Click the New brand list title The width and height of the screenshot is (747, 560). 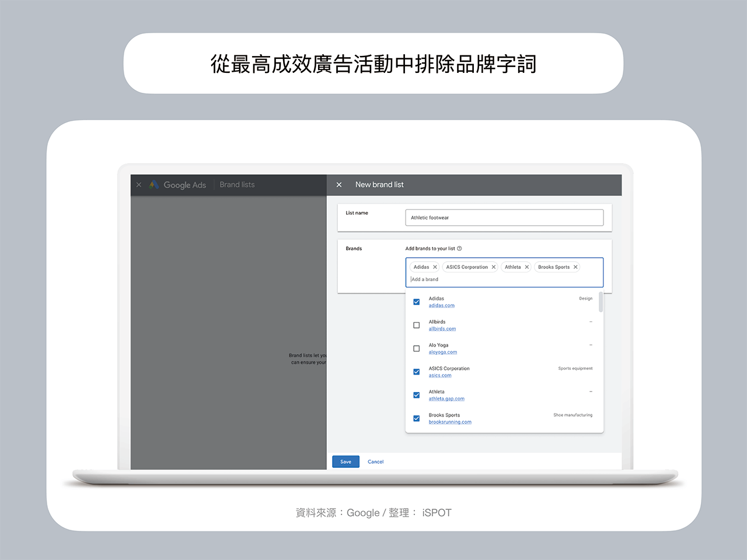[379, 185]
